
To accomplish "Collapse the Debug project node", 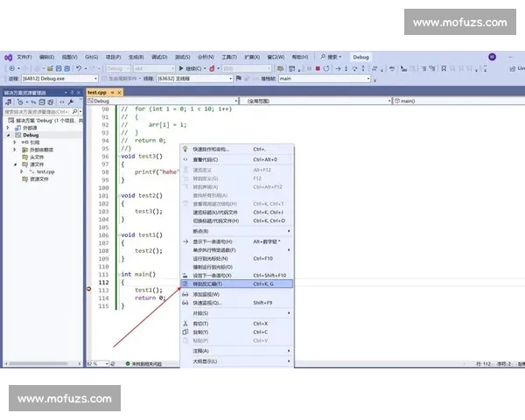I will pos(7,136).
